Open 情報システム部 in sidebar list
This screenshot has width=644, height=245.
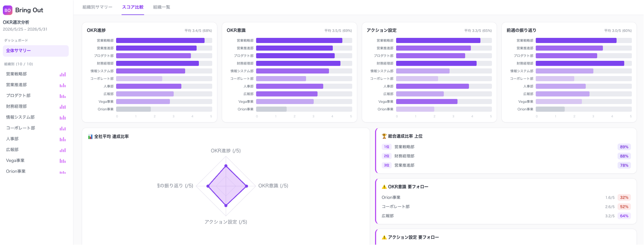pyautogui.click(x=36, y=117)
